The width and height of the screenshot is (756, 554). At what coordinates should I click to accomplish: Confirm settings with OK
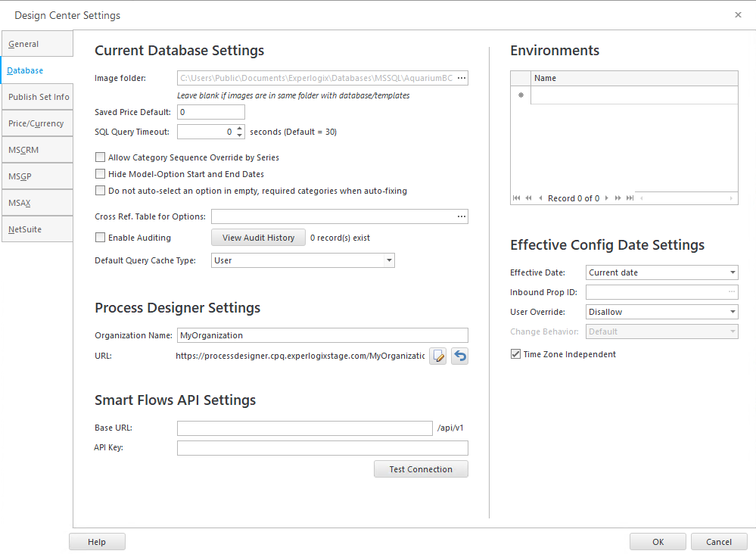tap(658, 542)
